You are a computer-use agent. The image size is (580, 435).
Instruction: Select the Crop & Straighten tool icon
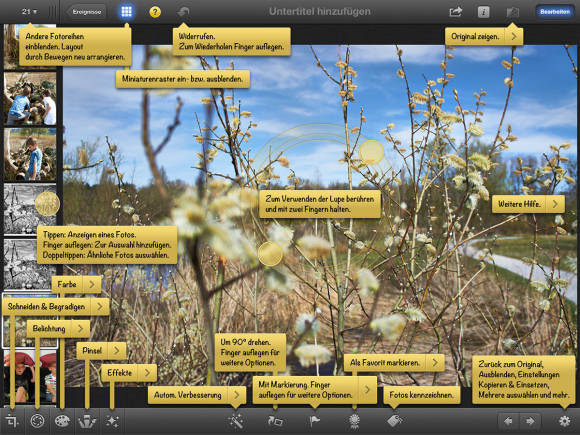12,421
